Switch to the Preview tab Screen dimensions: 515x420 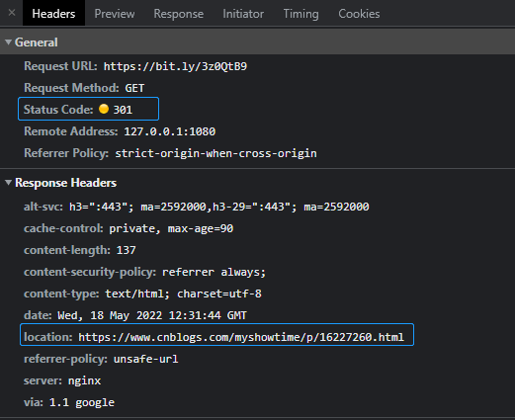[115, 14]
